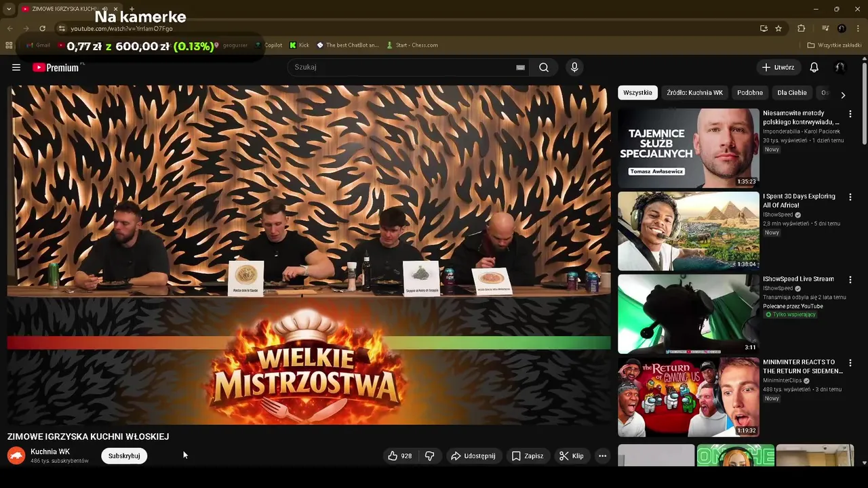This screenshot has height=488, width=868.
Task: Like the video with thumbs up
Action: [x=399, y=456]
